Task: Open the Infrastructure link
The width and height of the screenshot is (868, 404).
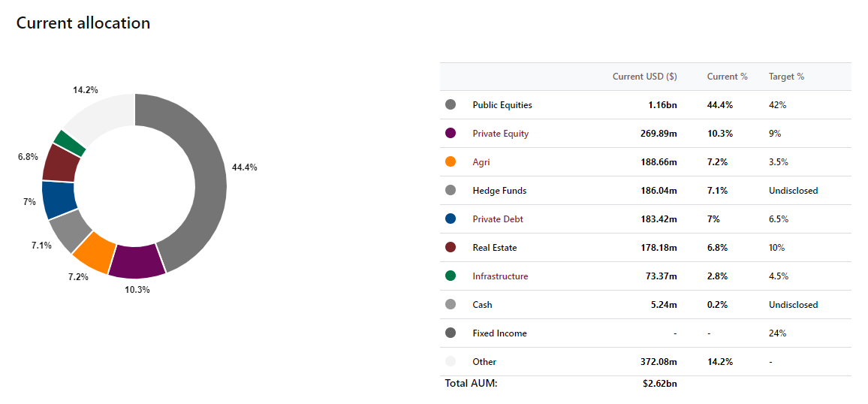Action: 500,276
